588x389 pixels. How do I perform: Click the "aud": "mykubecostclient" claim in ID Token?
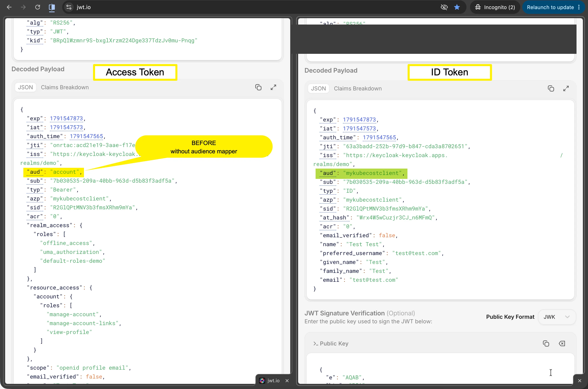(361, 173)
